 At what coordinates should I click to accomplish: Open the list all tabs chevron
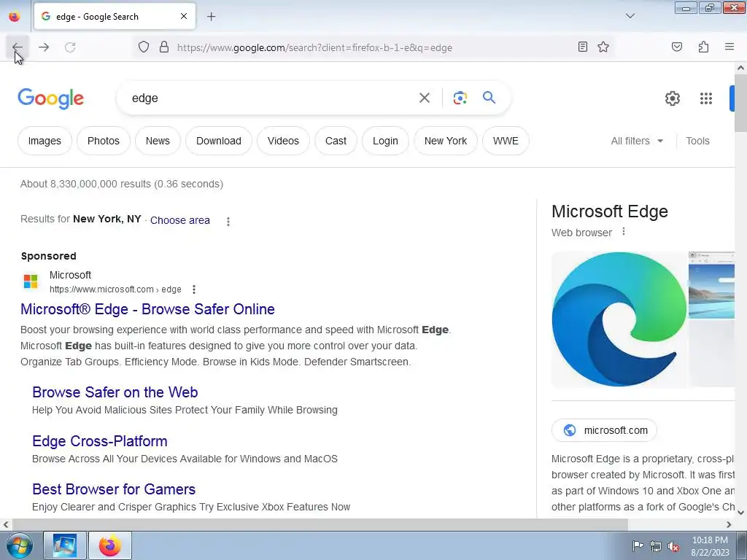point(630,16)
